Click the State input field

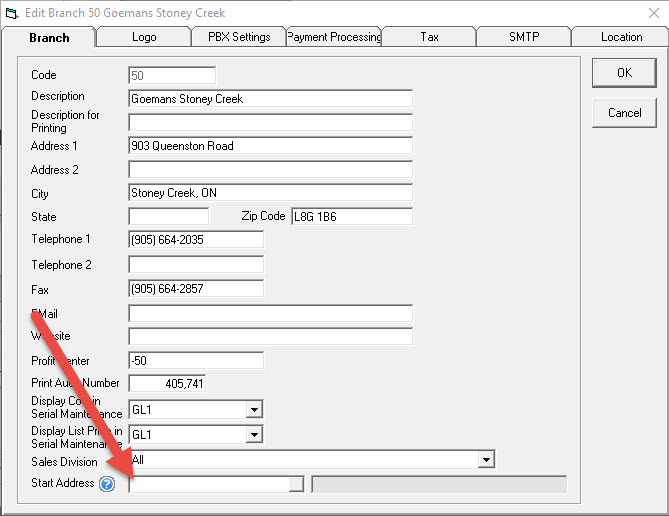tap(169, 216)
